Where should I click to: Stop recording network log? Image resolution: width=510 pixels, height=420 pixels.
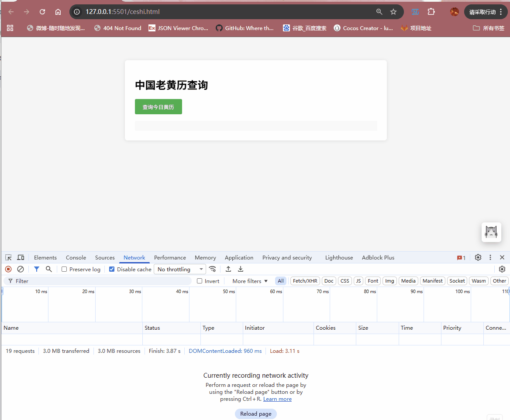tap(8, 269)
